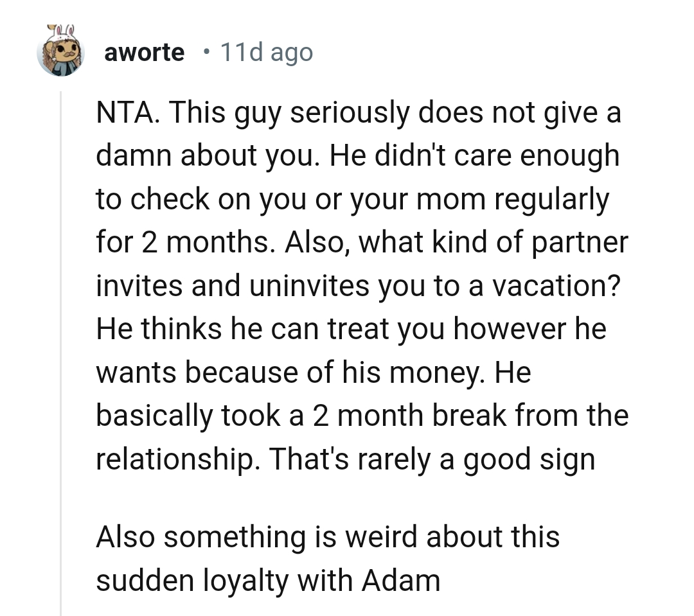694x616 pixels.
Task: Click the "11d ago" timestamp
Action: pyautogui.click(x=266, y=53)
